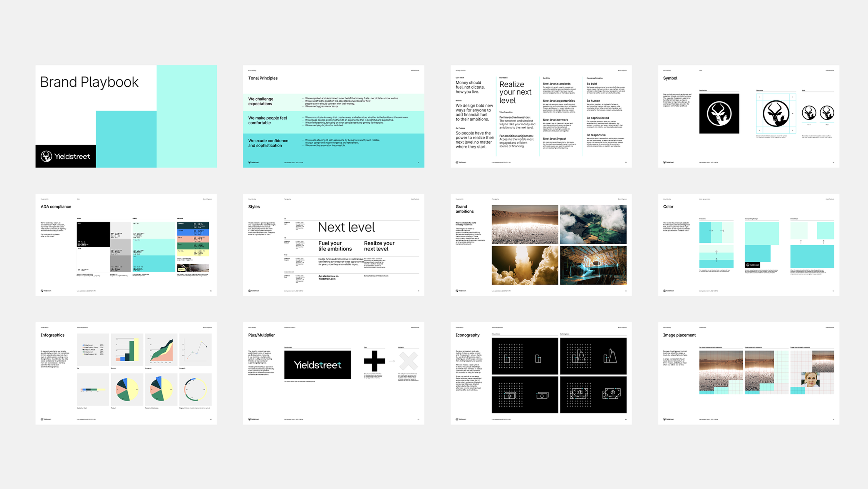Click the white Yieldstreet wordmark on black
The height and width of the screenshot is (489, 868).
click(x=317, y=365)
